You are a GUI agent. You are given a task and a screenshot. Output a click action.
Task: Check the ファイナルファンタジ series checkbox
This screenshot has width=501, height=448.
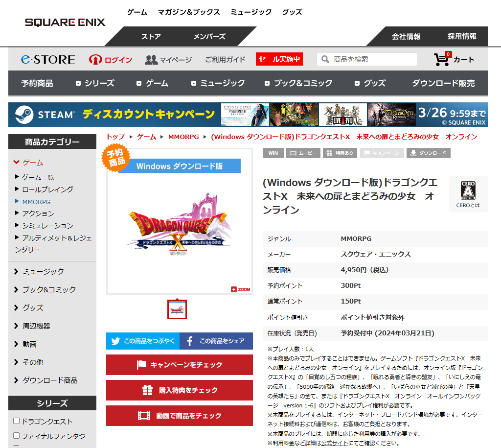pyautogui.click(x=17, y=436)
